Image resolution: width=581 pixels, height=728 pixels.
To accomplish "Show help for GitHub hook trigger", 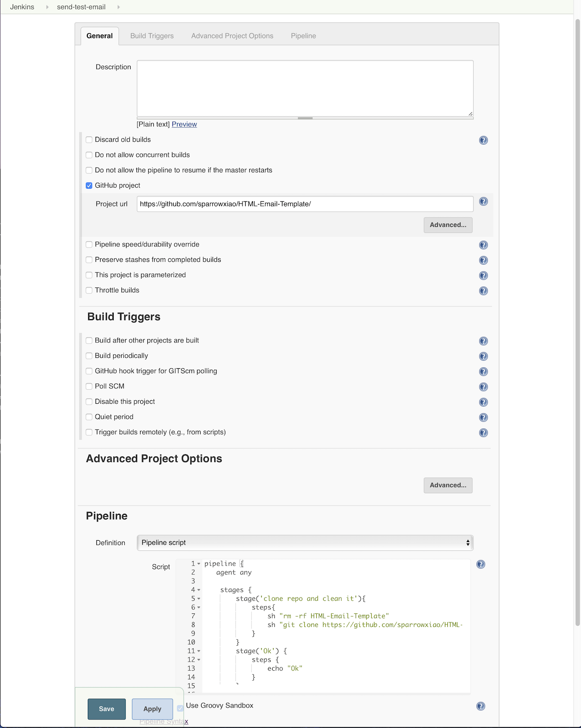I will 483,372.
